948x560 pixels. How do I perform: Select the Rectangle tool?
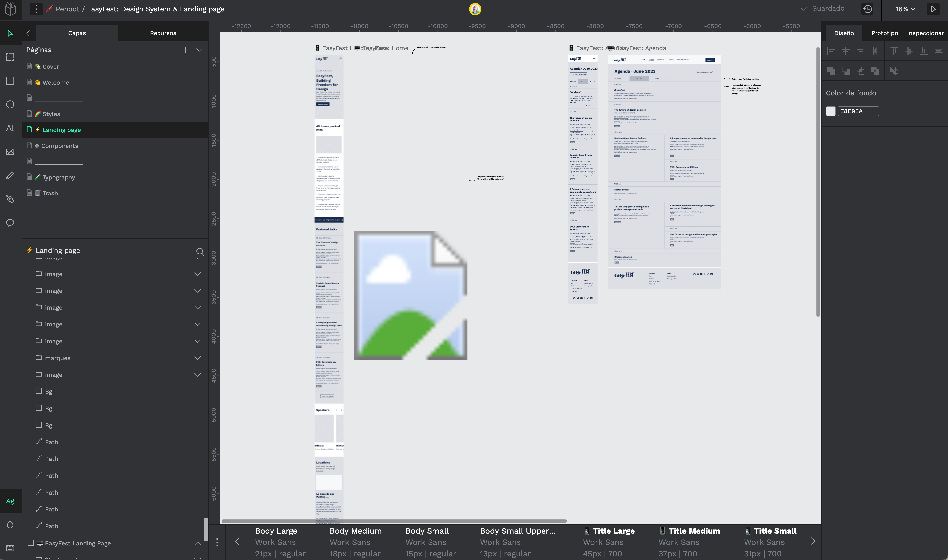point(10,80)
